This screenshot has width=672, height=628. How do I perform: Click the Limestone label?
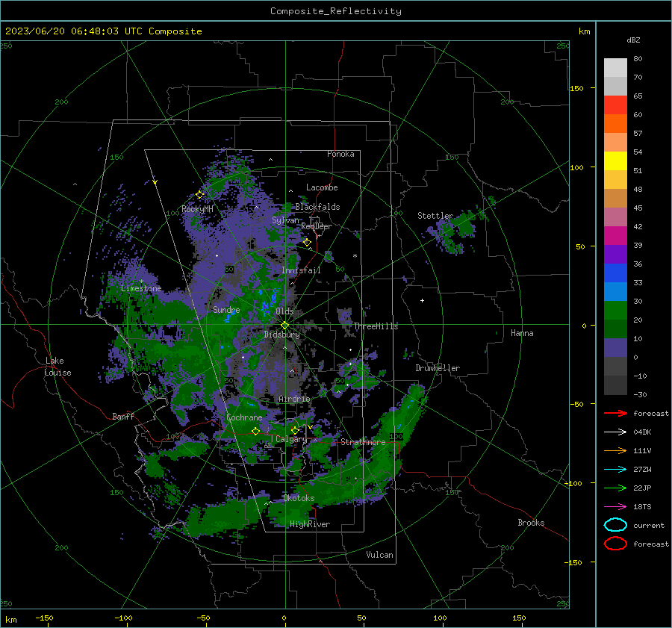[x=141, y=288]
